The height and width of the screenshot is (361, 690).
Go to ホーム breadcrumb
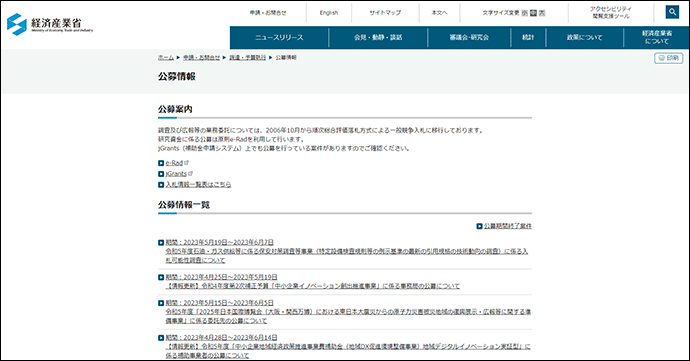(166, 58)
